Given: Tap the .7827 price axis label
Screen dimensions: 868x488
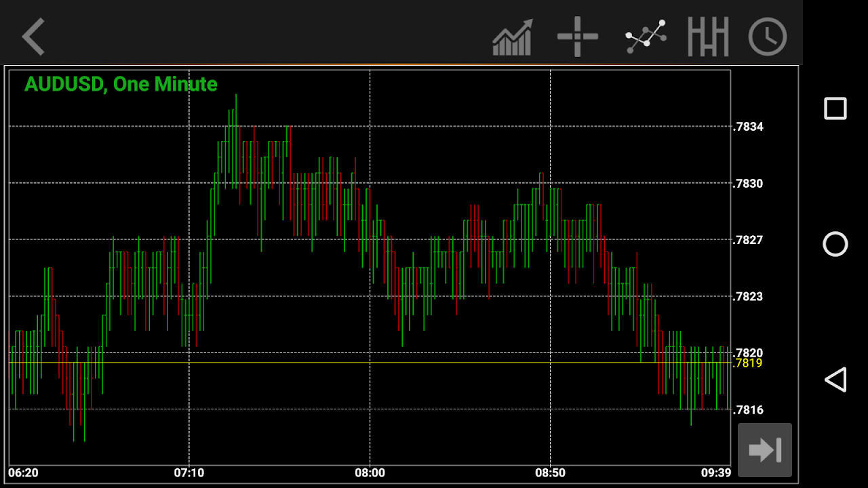Looking at the screenshot, I should [x=748, y=240].
